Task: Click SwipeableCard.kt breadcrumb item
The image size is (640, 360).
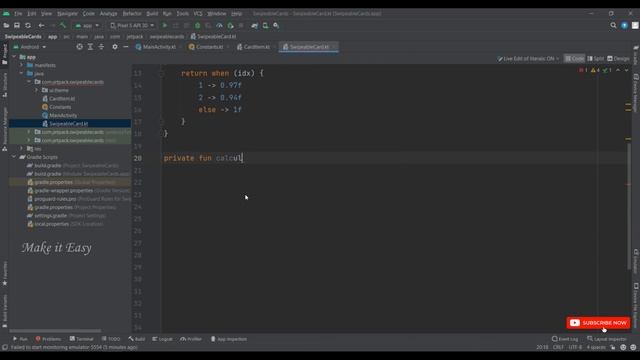Action: point(213,36)
